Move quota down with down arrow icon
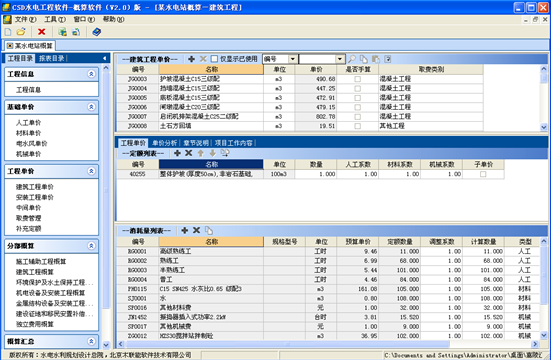The width and height of the screenshot is (551, 360). click(213, 153)
